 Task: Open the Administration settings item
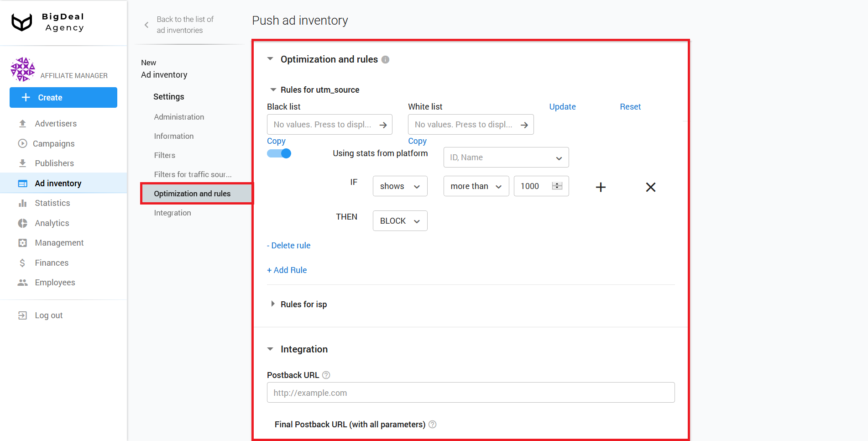click(x=179, y=117)
